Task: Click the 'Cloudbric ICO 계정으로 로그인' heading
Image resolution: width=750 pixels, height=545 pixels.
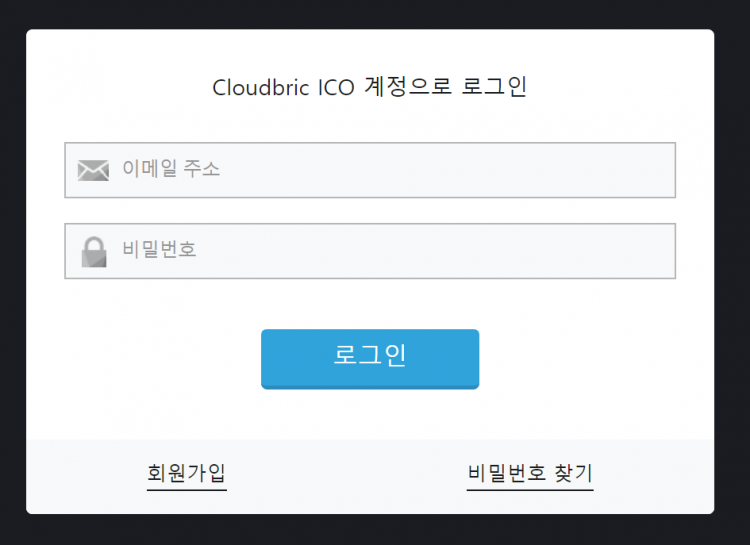Action: [370, 87]
